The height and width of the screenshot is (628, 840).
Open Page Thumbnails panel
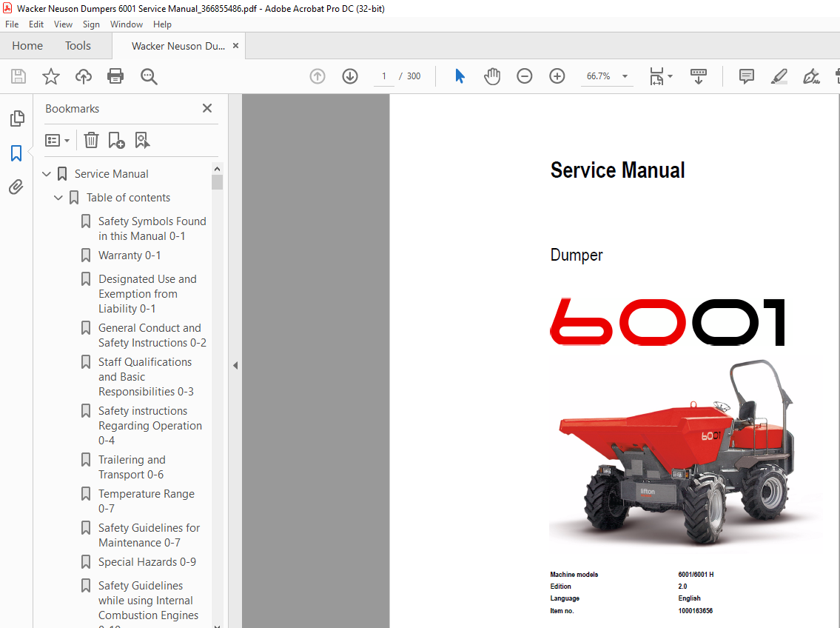click(x=16, y=118)
